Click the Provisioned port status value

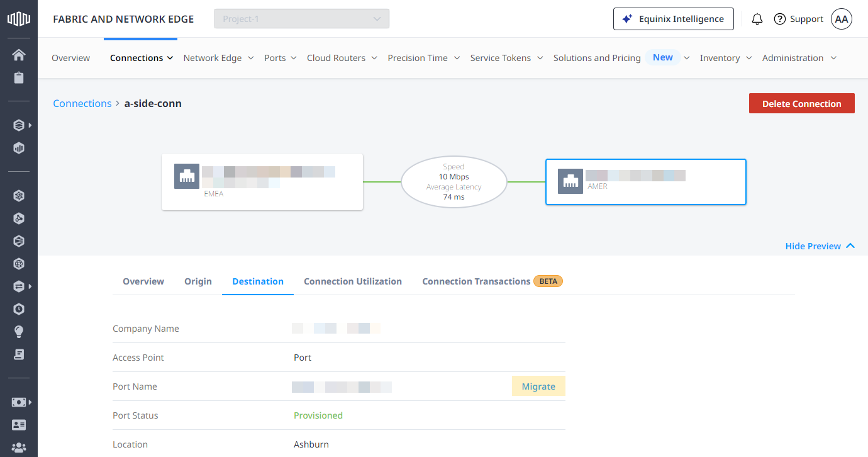click(x=318, y=415)
